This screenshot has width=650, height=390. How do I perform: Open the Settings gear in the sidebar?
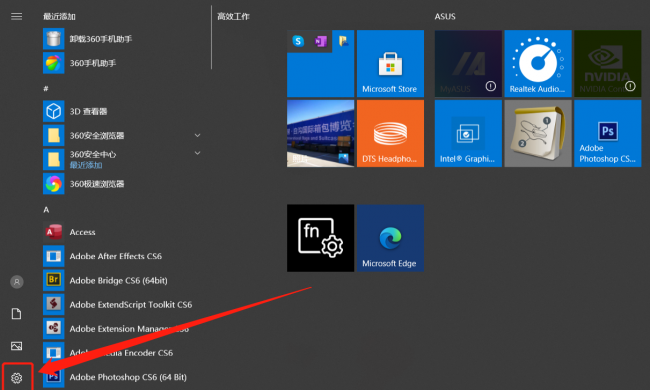tap(17, 378)
